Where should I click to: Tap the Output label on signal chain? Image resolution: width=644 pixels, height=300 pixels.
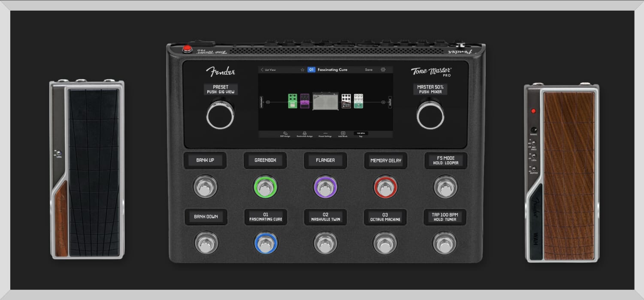390,102
